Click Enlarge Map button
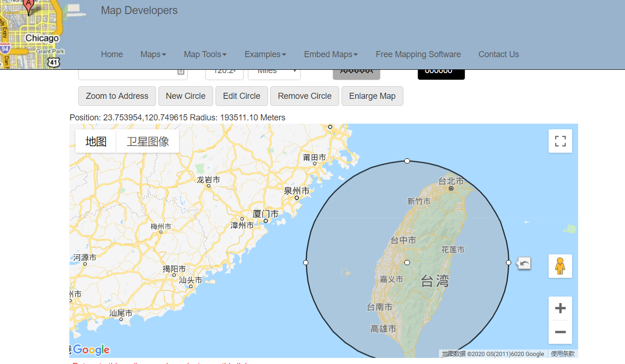This screenshot has width=625, height=364. [x=372, y=96]
